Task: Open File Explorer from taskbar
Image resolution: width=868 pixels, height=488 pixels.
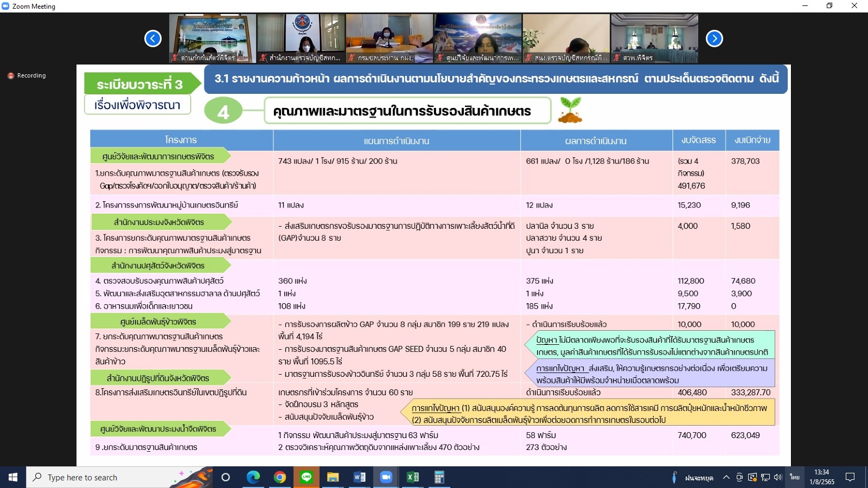Action: [333, 477]
